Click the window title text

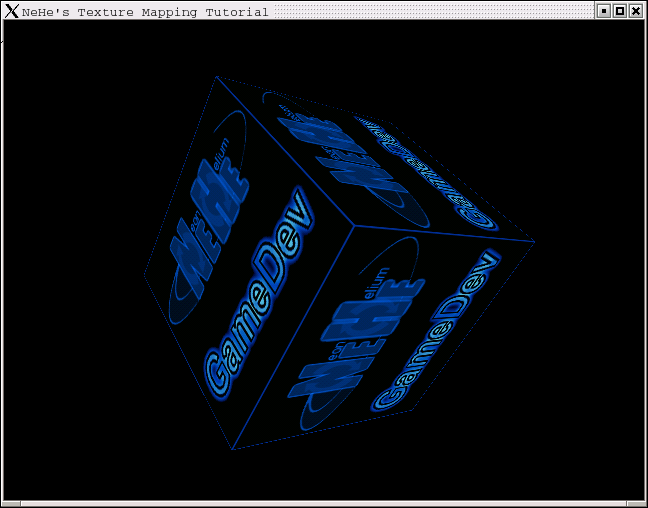pyautogui.click(x=145, y=12)
